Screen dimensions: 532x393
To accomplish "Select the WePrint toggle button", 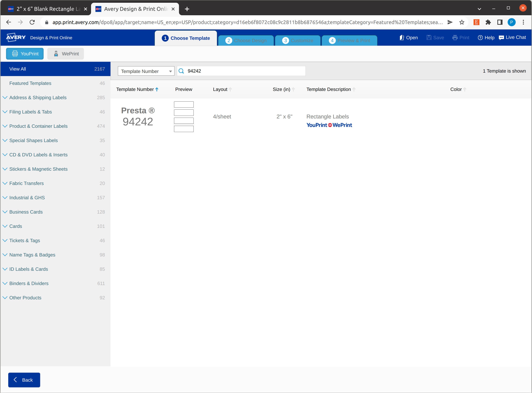I will point(66,54).
